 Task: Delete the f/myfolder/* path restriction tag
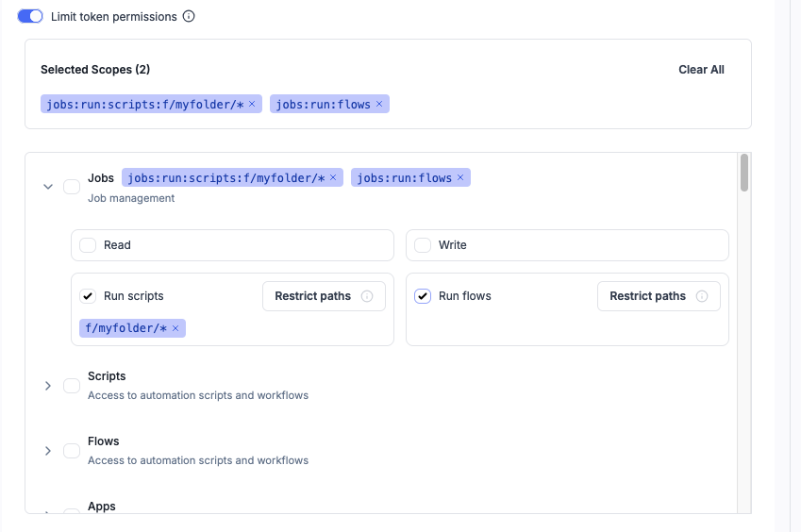click(x=175, y=328)
